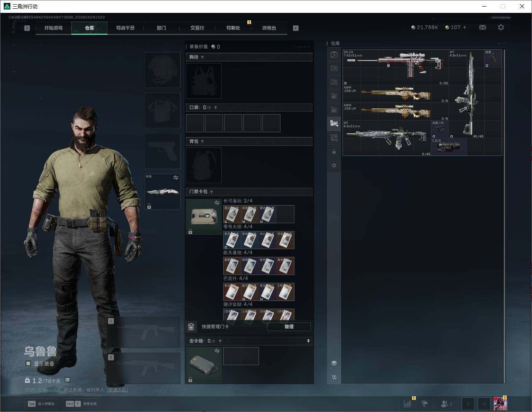Switch to the 特战干员 tab
532x412 pixels.
(x=125, y=28)
